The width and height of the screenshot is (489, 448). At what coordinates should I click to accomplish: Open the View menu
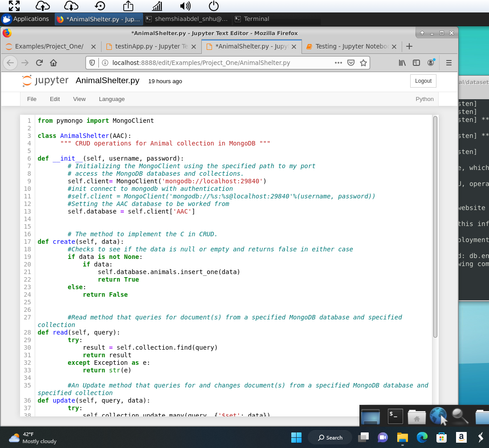[79, 99]
